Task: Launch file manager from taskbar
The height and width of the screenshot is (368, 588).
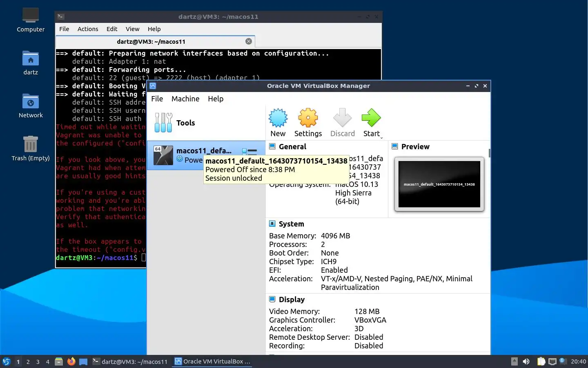Action: point(59,361)
